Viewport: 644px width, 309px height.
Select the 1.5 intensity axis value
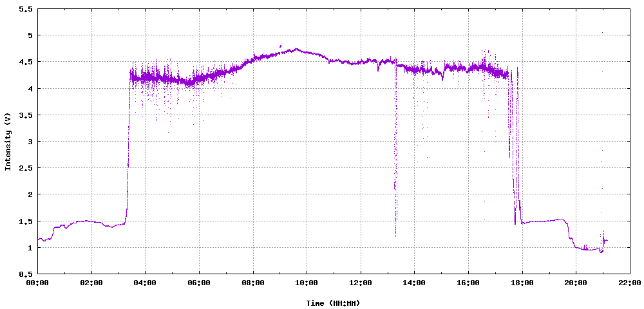tap(26, 221)
